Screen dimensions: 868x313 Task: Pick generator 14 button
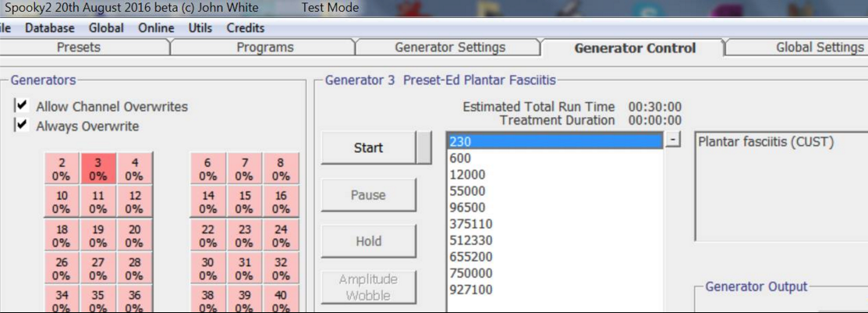207,202
